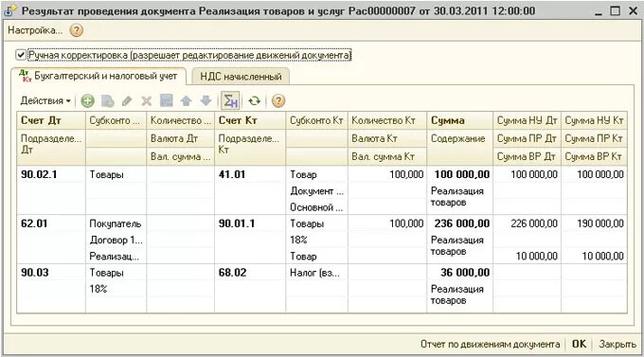Click the window icon in title bar
644x357 pixels.
click(9, 11)
